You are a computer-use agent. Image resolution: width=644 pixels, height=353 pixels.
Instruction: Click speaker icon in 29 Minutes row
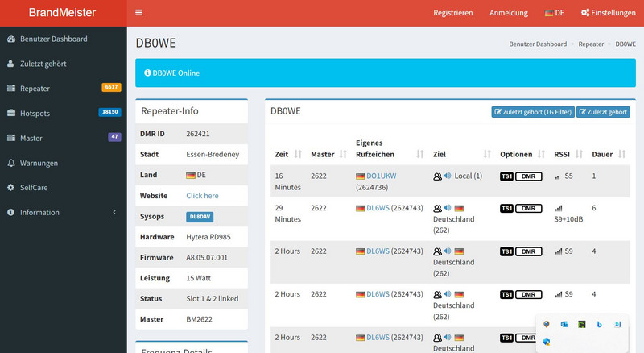pyautogui.click(x=448, y=208)
